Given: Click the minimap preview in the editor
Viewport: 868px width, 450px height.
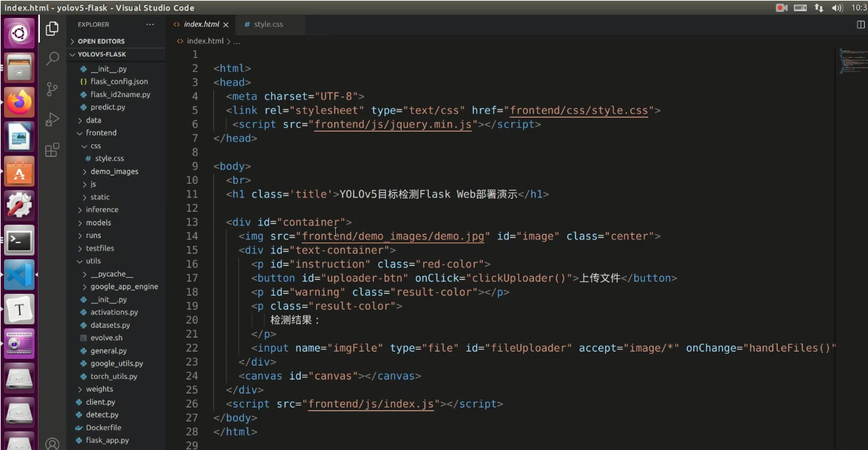Looking at the screenshot, I should pyautogui.click(x=853, y=60).
